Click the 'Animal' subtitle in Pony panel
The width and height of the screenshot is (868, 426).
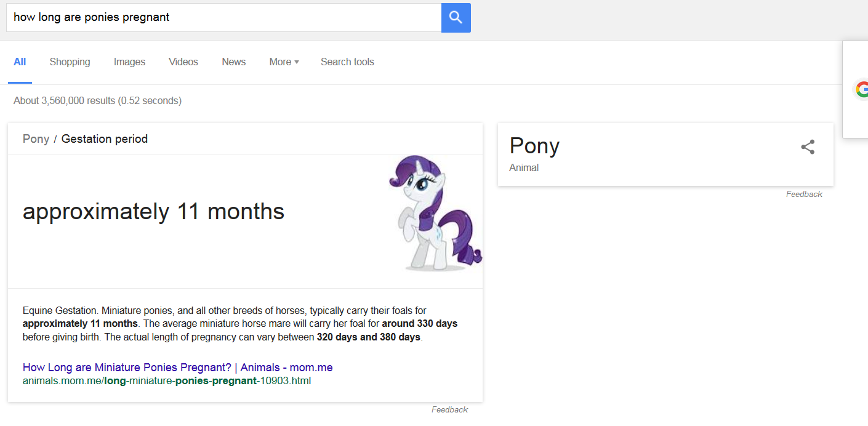[524, 167]
